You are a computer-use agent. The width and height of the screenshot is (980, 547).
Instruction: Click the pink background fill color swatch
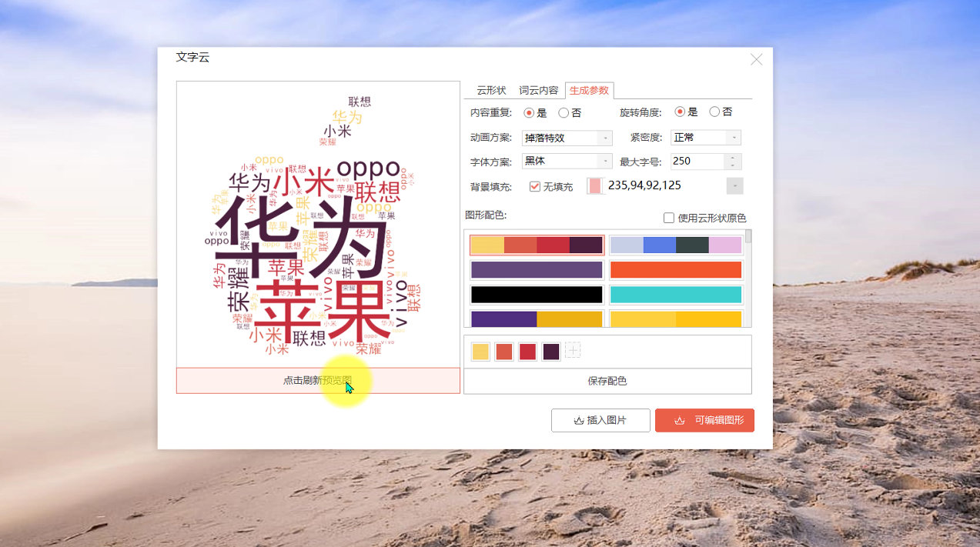tap(595, 186)
